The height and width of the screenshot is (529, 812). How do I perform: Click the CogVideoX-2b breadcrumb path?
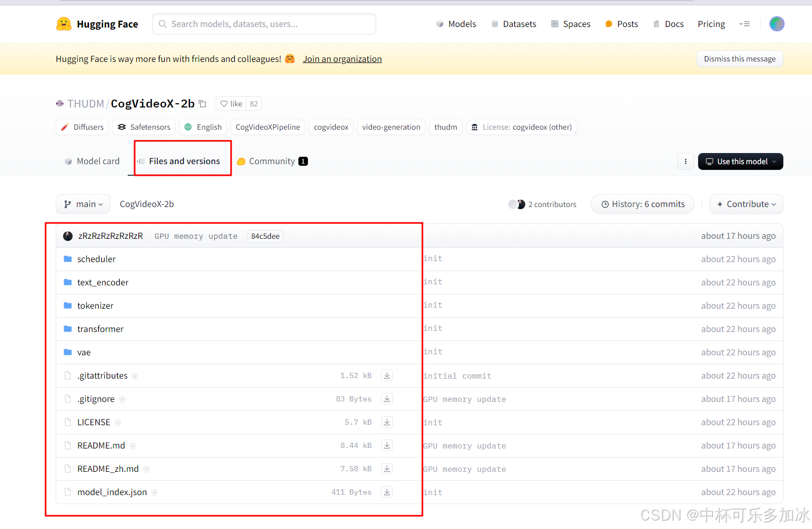147,204
